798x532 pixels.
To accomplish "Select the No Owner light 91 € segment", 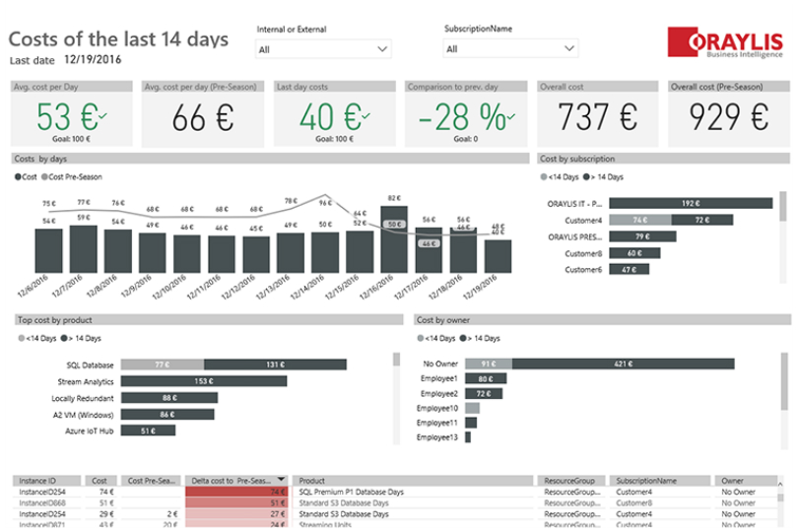I will (489, 364).
